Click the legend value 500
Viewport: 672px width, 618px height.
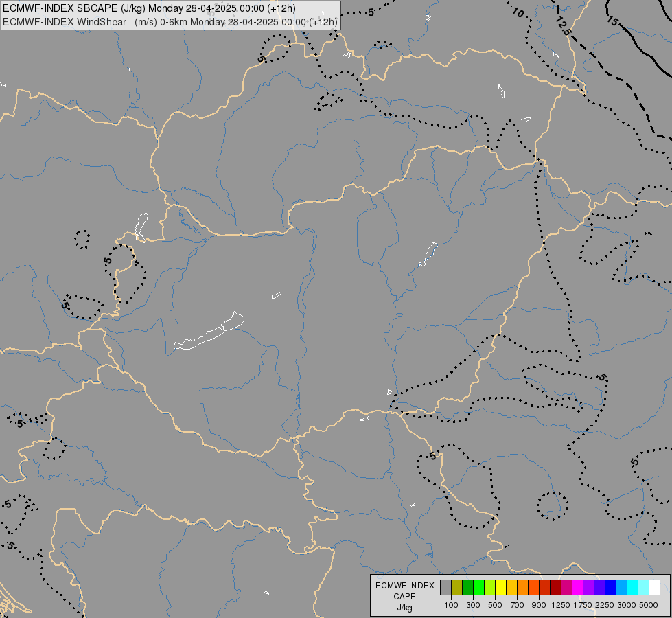[x=495, y=605]
